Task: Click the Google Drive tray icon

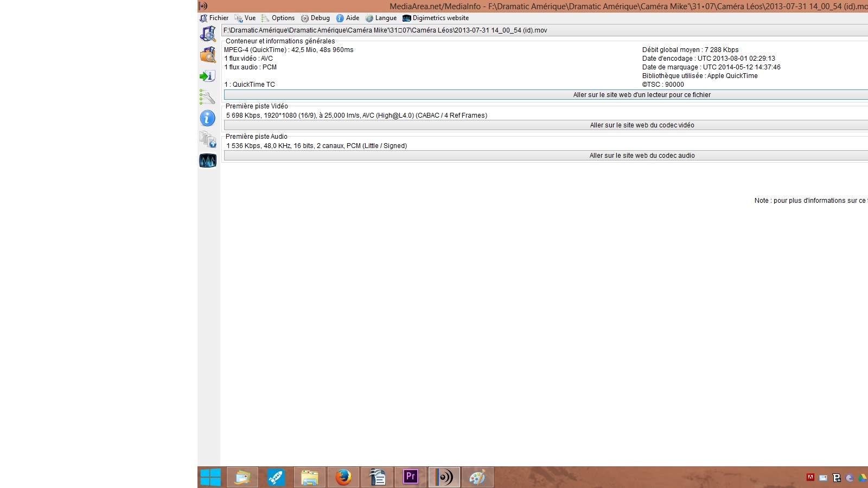Action: point(863,478)
